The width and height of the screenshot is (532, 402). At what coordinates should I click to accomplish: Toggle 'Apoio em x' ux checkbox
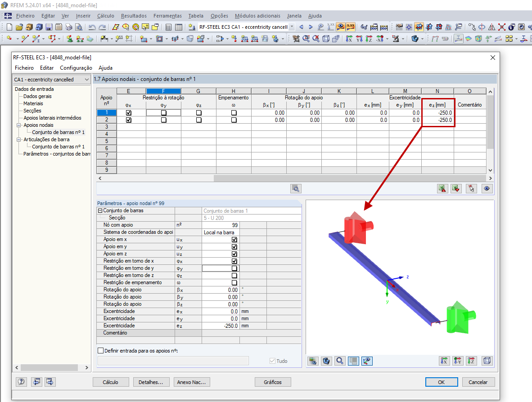tap(234, 240)
